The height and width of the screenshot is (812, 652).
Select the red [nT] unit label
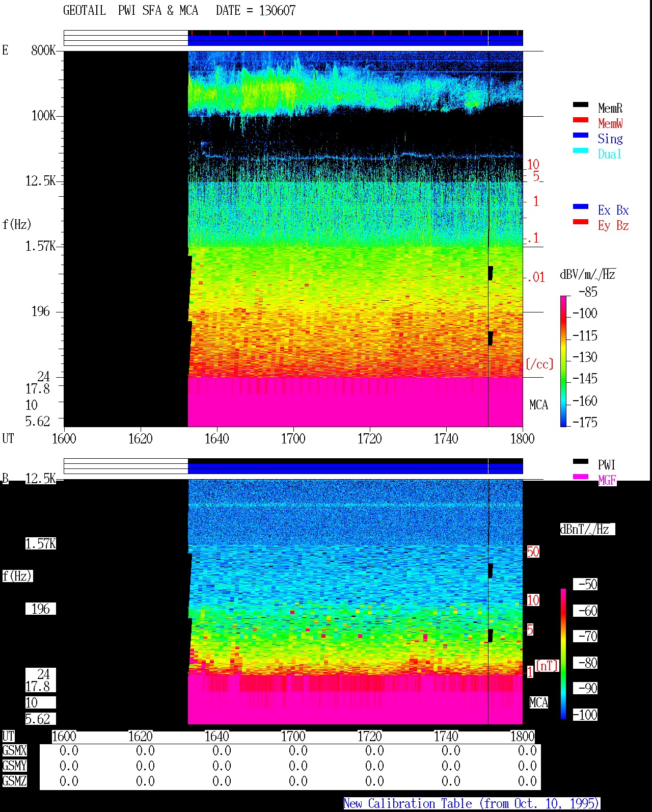tap(547, 666)
